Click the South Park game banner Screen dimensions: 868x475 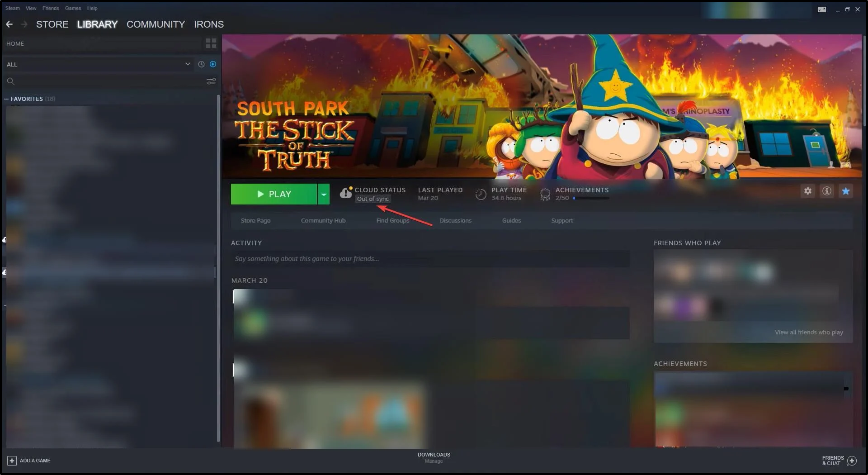(542, 107)
